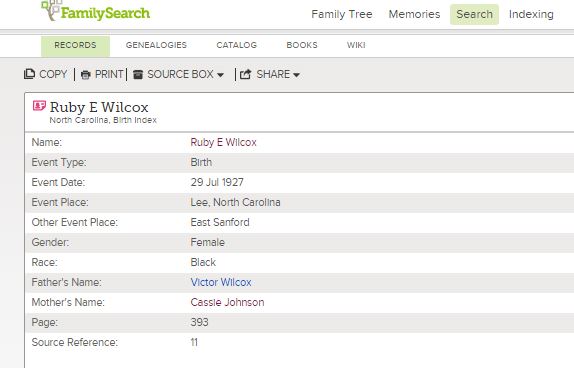Screen dimensions: 574x368
Task: Click the Share arrow icon
Action: click(245, 74)
